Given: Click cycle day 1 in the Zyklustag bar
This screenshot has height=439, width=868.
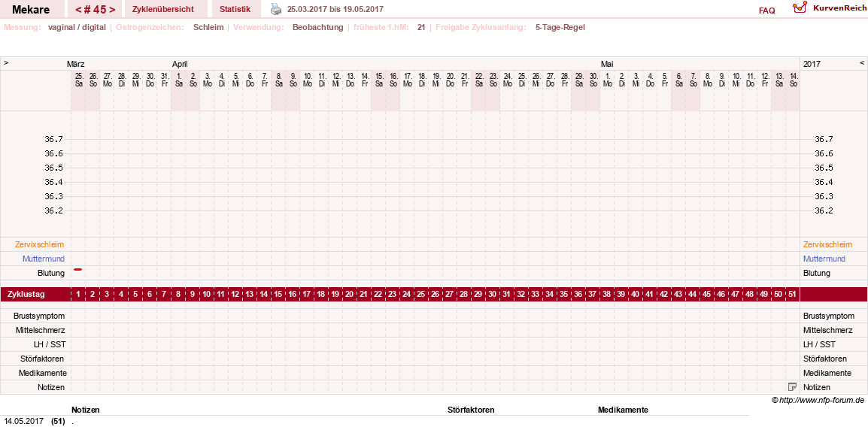Looking at the screenshot, I should pyautogui.click(x=78, y=295).
